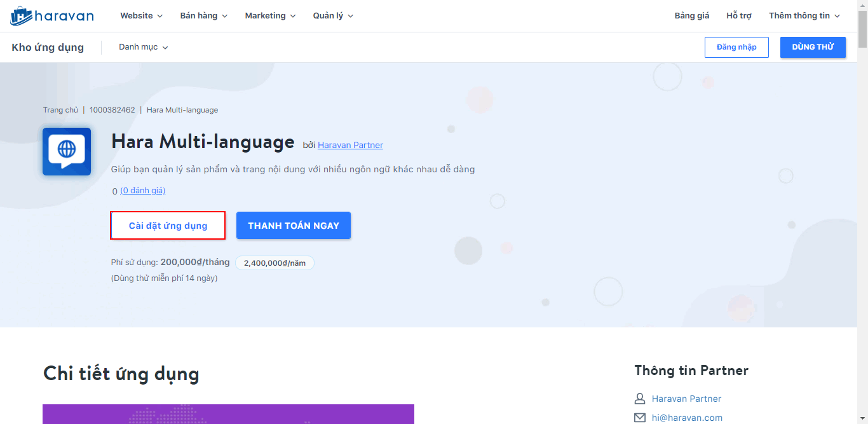The width and height of the screenshot is (868, 424).
Task: Click the Chi tiết ứng dụng heading
Action: click(x=121, y=374)
